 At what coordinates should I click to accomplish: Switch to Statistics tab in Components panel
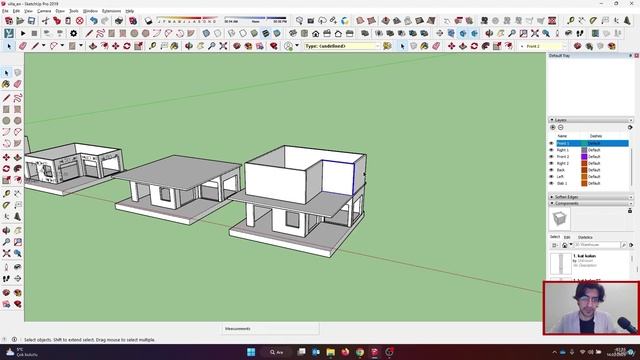585,237
